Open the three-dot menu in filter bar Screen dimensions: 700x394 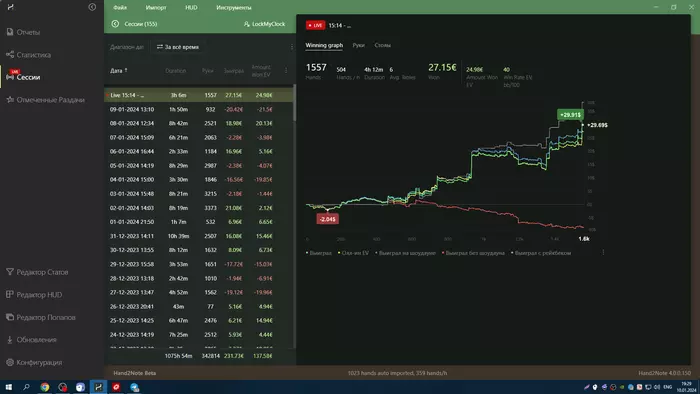click(292, 47)
